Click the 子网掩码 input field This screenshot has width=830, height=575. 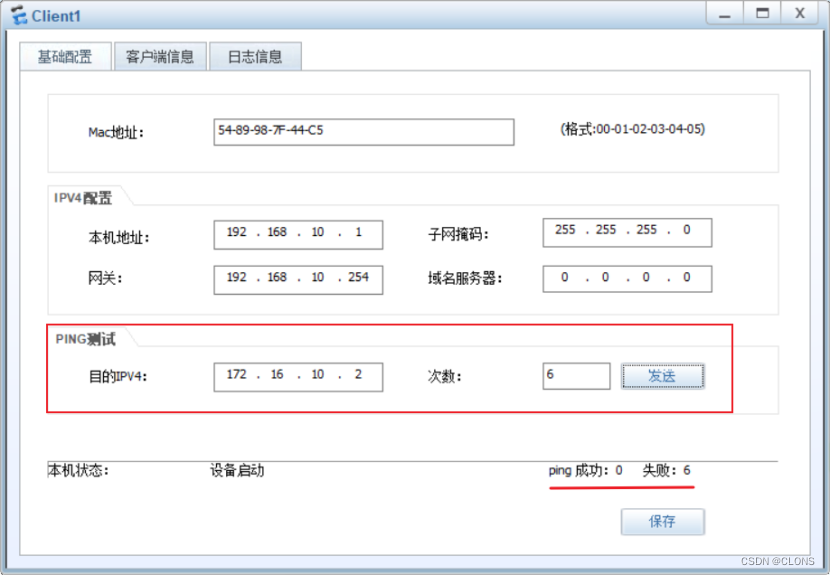point(627,232)
